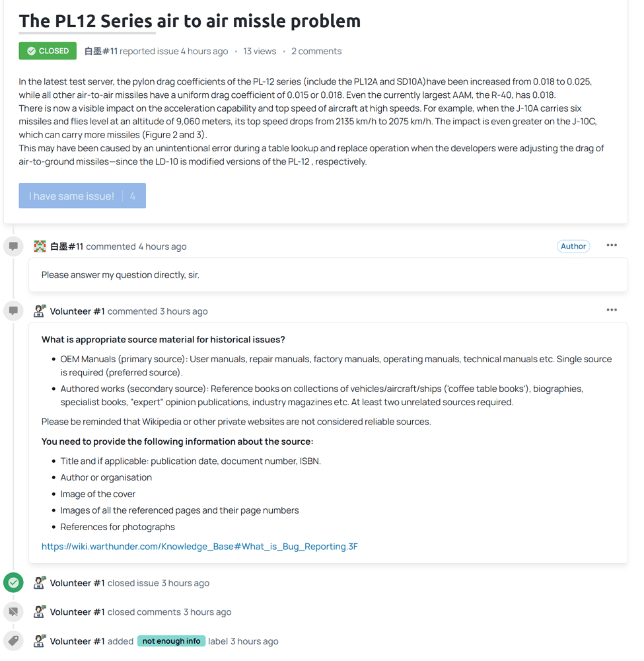Click the speech bubble icon beside the author's comment
644x661 pixels.
(x=13, y=246)
